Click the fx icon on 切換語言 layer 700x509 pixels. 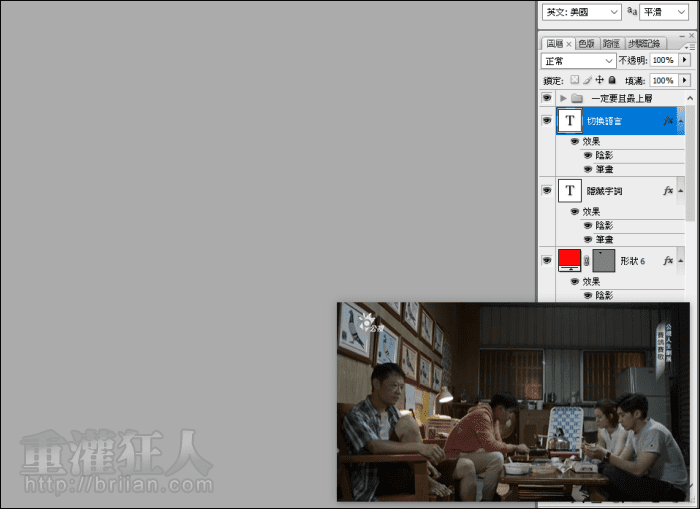click(x=668, y=120)
